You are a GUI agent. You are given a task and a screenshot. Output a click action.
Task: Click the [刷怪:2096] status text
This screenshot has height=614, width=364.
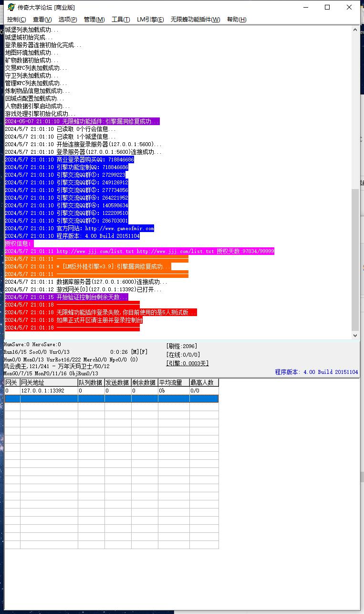point(181,346)
